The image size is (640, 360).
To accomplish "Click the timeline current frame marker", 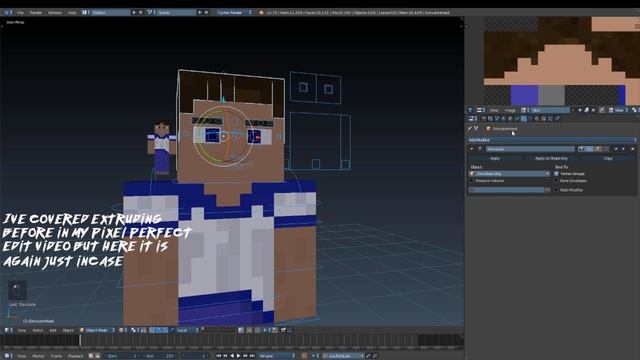I will (80, 340).
